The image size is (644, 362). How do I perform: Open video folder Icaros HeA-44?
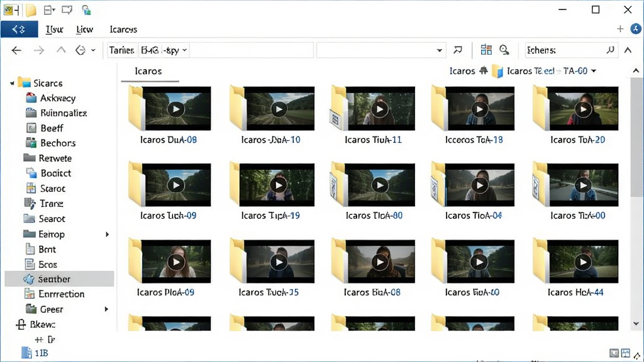(577, 268)
